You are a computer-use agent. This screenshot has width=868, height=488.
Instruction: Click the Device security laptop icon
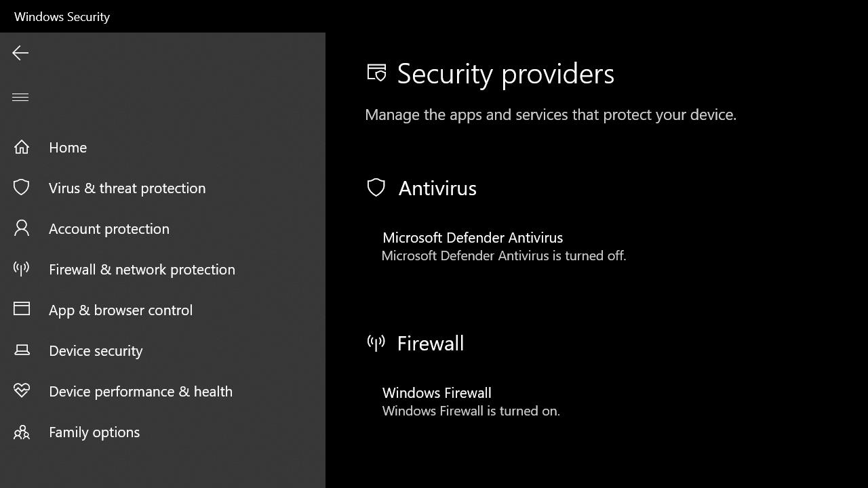pos(22,350)
